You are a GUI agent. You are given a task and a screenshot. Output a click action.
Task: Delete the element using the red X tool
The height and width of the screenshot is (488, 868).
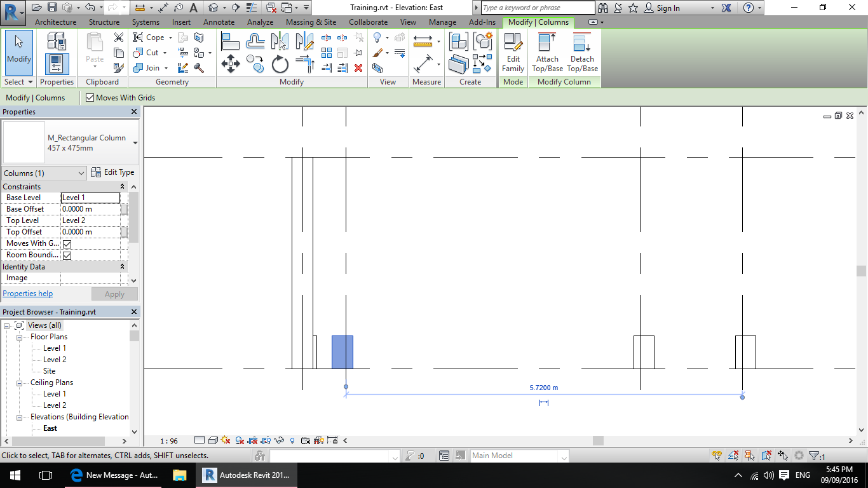click(x=358, y=68)
